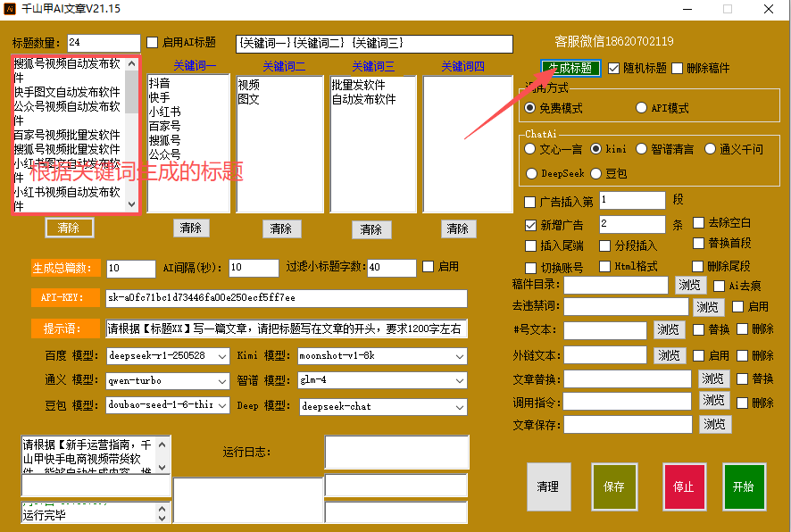Select 文心一言 as the ChatAi

[531, 149]
